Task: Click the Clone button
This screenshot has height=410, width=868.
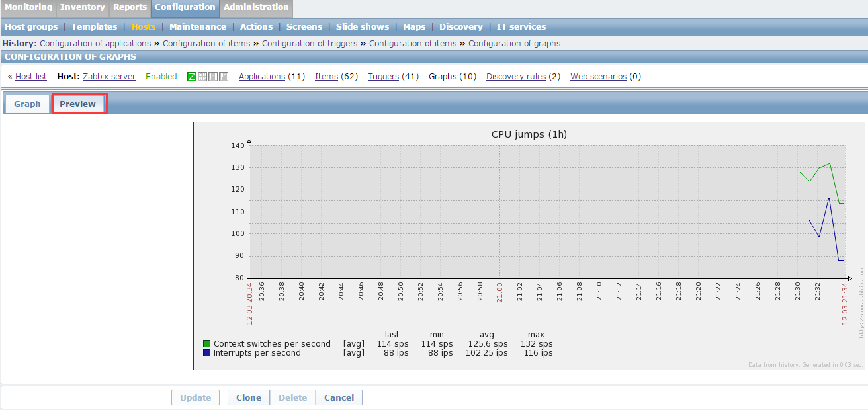Action: point(249,397)
